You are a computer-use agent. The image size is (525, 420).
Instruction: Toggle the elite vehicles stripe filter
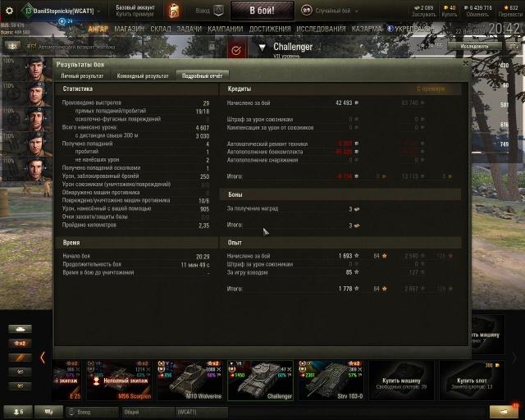tap(20, 358)
